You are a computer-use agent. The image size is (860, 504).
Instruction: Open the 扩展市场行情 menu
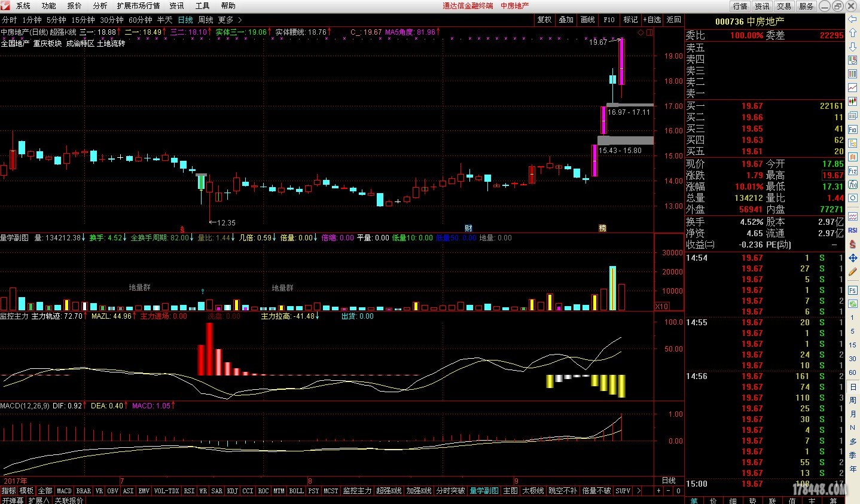click(138, 6)
